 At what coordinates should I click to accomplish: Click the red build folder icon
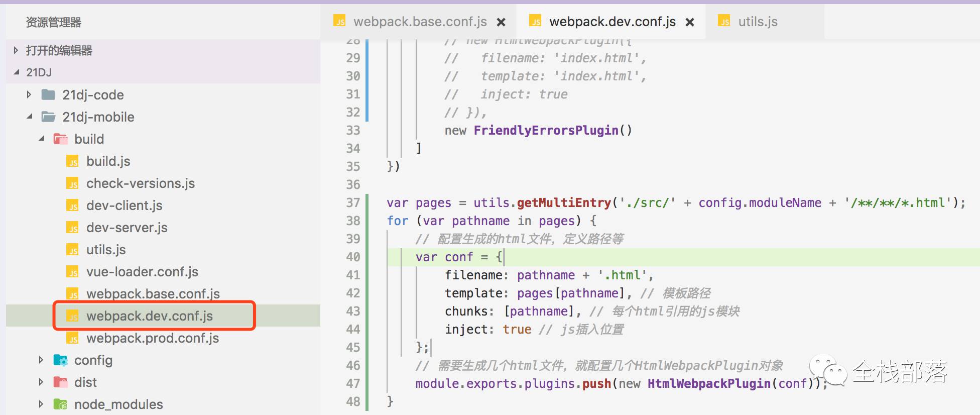60,139
